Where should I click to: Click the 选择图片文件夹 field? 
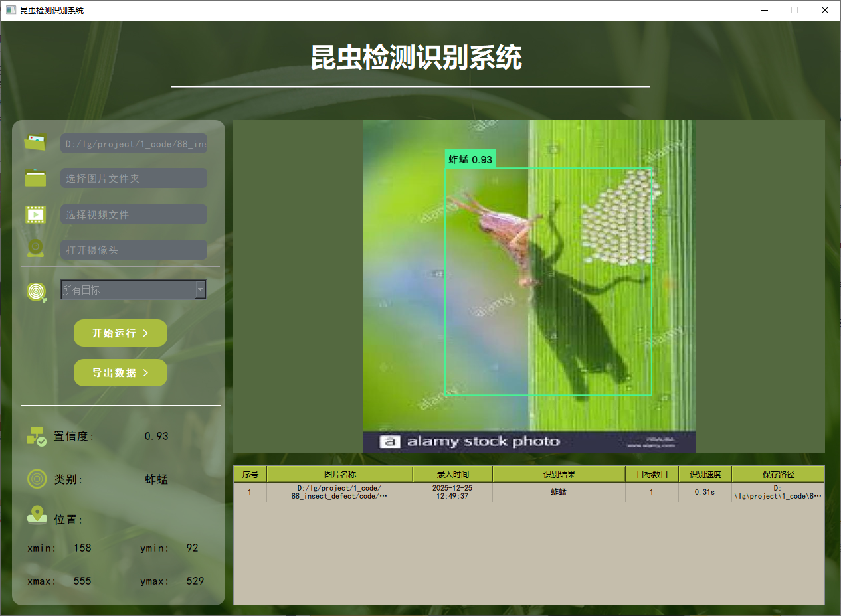134,178
